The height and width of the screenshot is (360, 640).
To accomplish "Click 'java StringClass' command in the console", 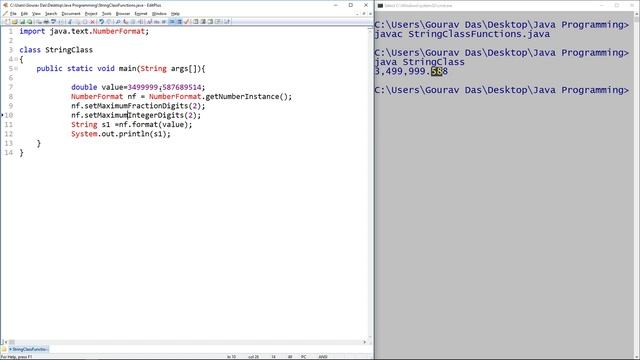I will coord(420,62).
